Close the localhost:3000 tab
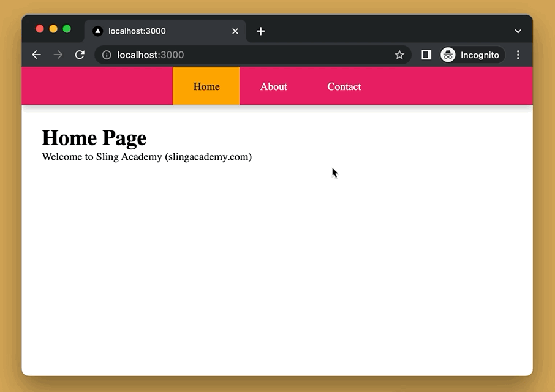The height and width of the screenshot is (392, 555). tap(235, 31)
